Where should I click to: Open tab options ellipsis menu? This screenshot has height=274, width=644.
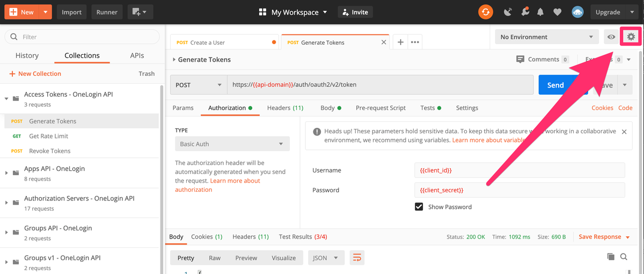pyautogui.click(x=415, y=42)
